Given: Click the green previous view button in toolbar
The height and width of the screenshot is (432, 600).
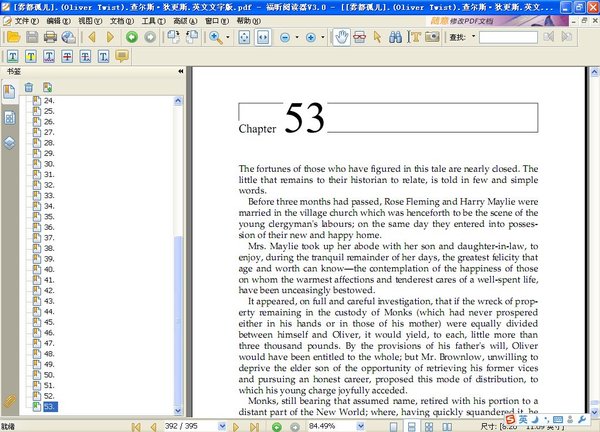Looking at the screenshot, I should click(x=132, y=37).
